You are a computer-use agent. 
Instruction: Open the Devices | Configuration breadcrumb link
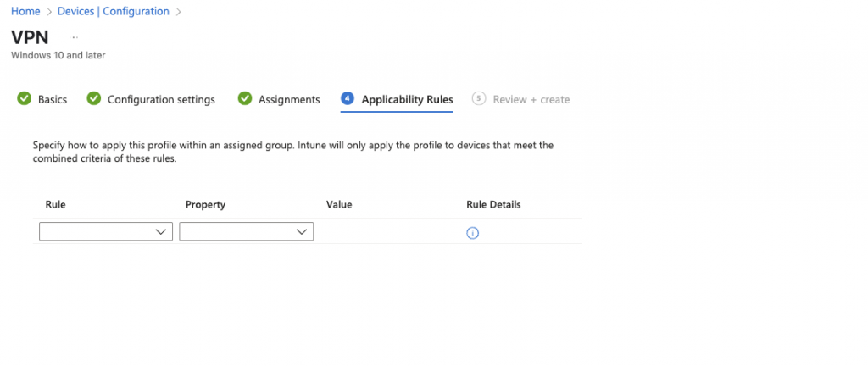114,11
